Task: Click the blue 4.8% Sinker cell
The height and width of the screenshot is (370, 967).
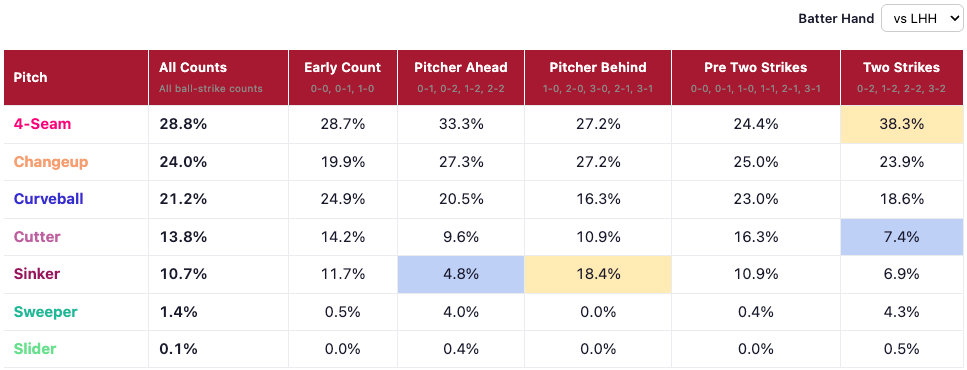Action: (x=461, y=274)
